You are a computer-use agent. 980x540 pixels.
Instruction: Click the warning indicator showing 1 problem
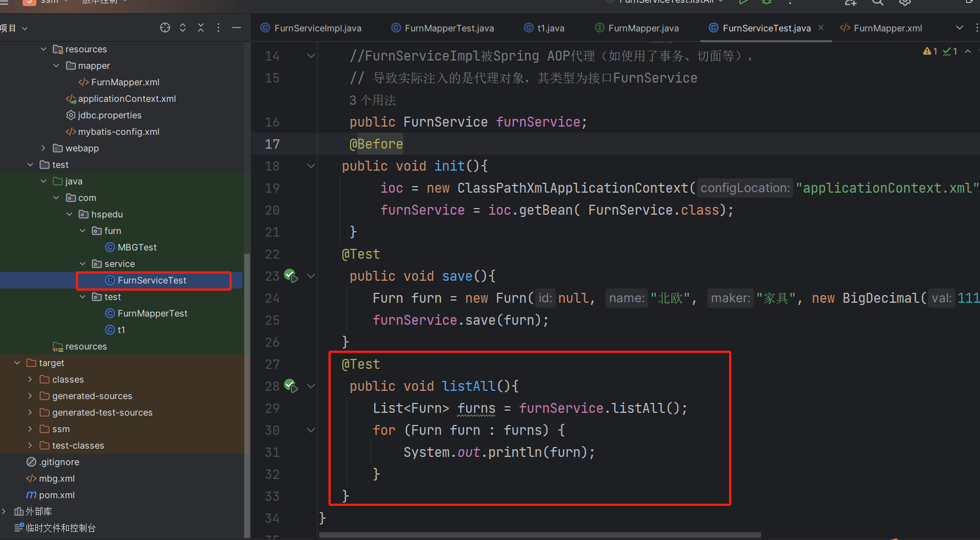coord(930,51)
